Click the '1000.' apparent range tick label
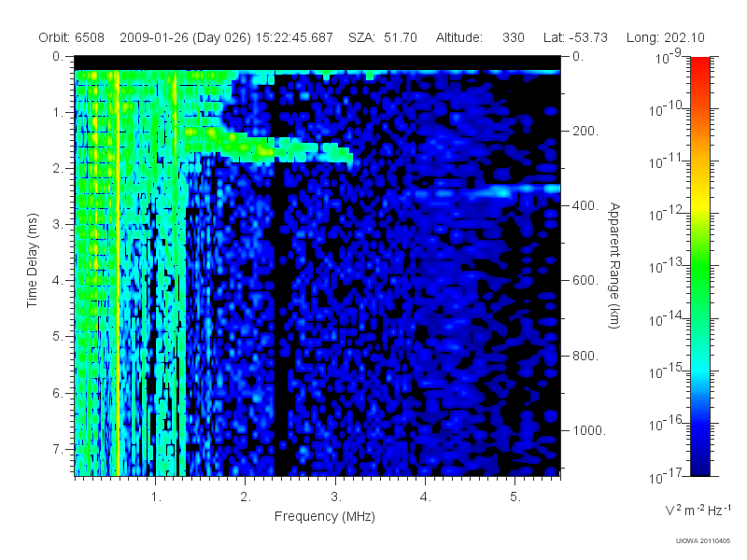The height and width of the screenshot is (560, 747). point(588,430)
